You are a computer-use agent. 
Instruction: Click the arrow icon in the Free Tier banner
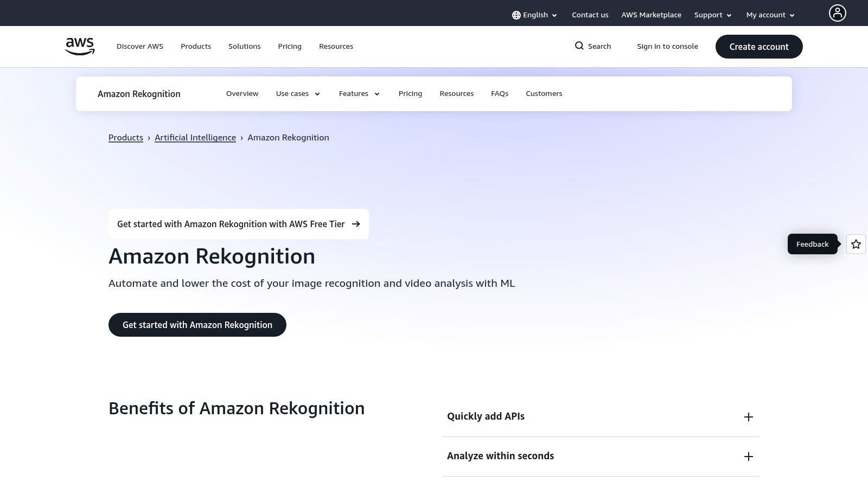(x=356, y=224)
